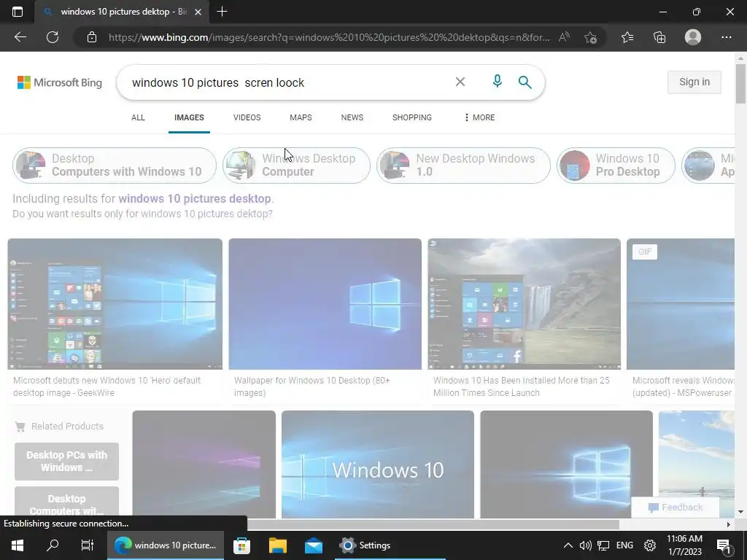
Task: Submit search with magnifier icon
Action: (525, 82)
